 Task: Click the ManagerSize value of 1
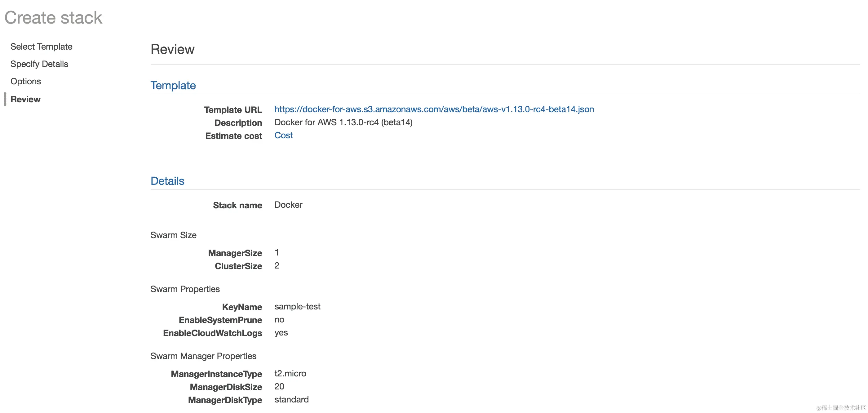[x=277, y=252]
